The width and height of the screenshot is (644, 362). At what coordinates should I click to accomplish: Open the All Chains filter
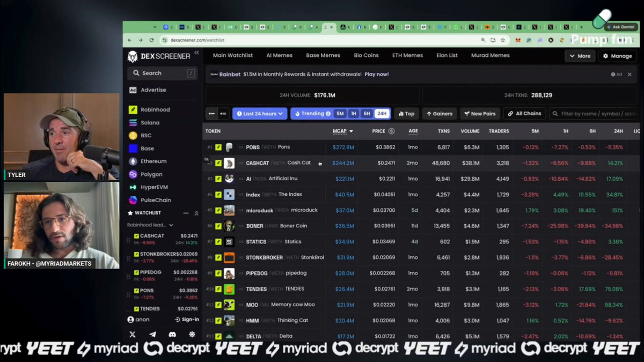[524, 114]
